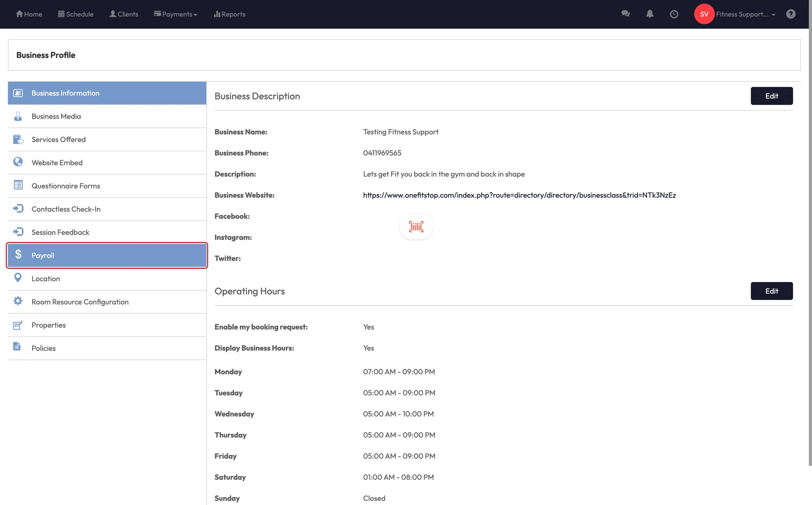This screenshot has height=505, width=812.
Task: Click the Payroll dollar sign icon
Action: (x=18, y=254)
